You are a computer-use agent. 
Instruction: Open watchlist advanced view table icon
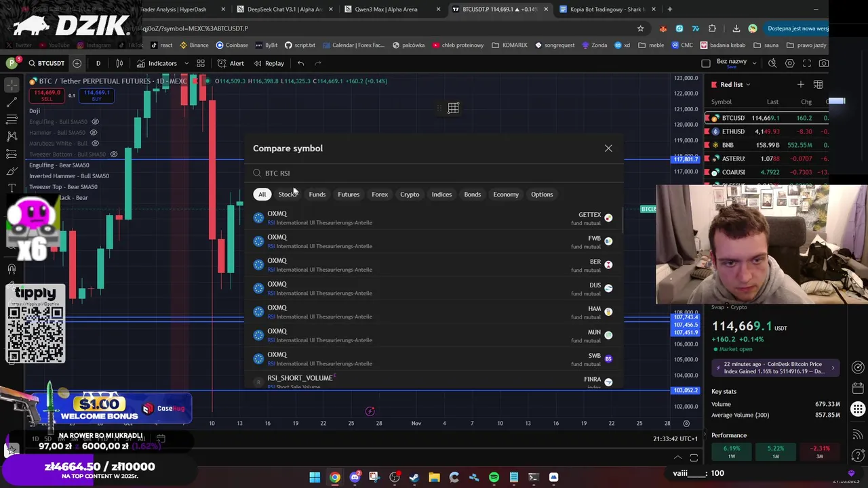click(818, 84)
